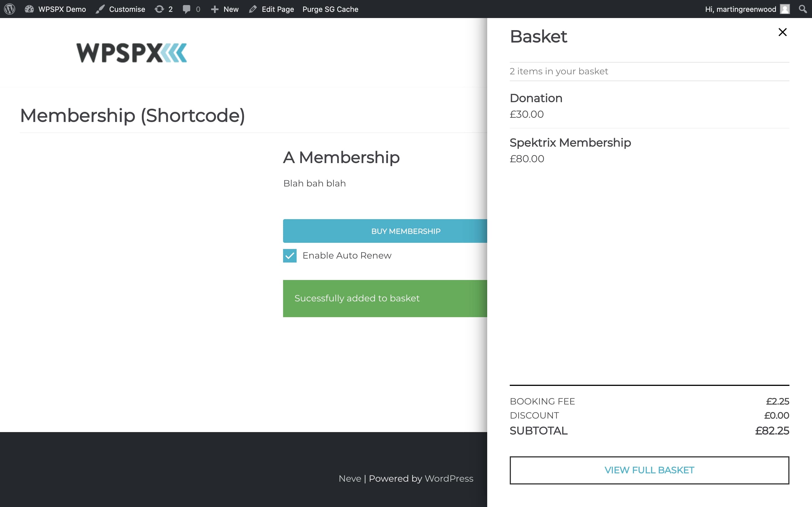Click the BUY MEMBERSHIP button
812x507 pixels.
385,231
